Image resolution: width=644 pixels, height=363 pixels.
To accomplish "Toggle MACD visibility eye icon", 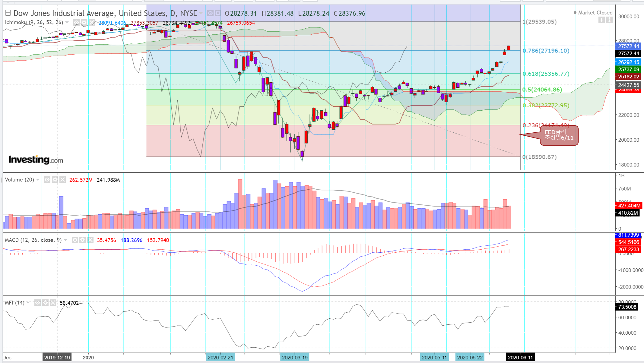I will (75, 240).
